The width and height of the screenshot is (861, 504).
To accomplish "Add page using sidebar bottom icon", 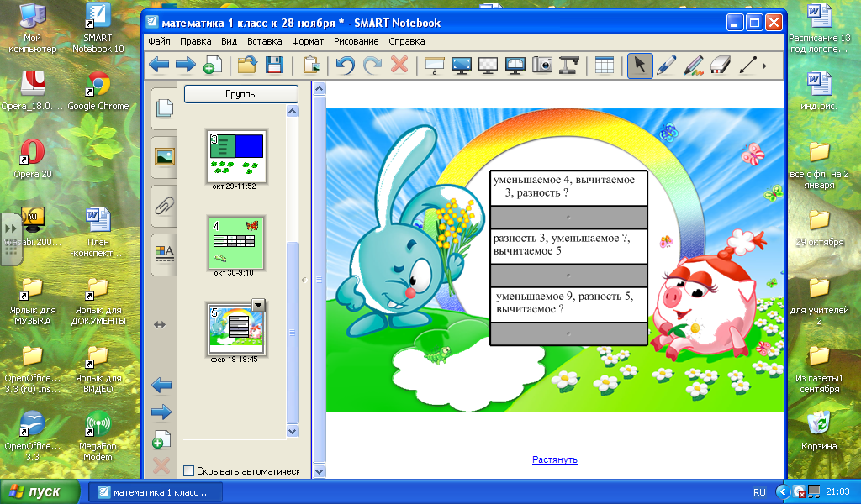I will (x=161, y=439).
